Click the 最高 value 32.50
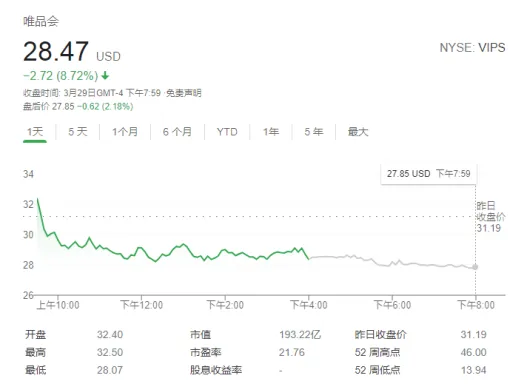The width and height of the screenshot is (508, 385). (x=110, y=352)
